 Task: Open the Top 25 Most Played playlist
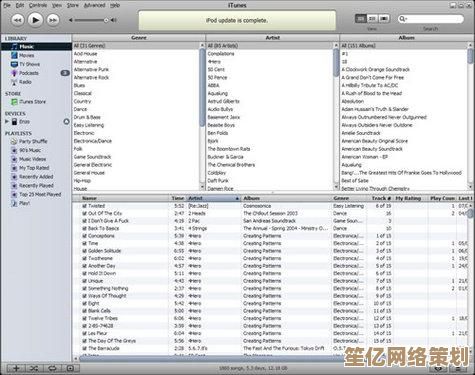tap(40, 194)
